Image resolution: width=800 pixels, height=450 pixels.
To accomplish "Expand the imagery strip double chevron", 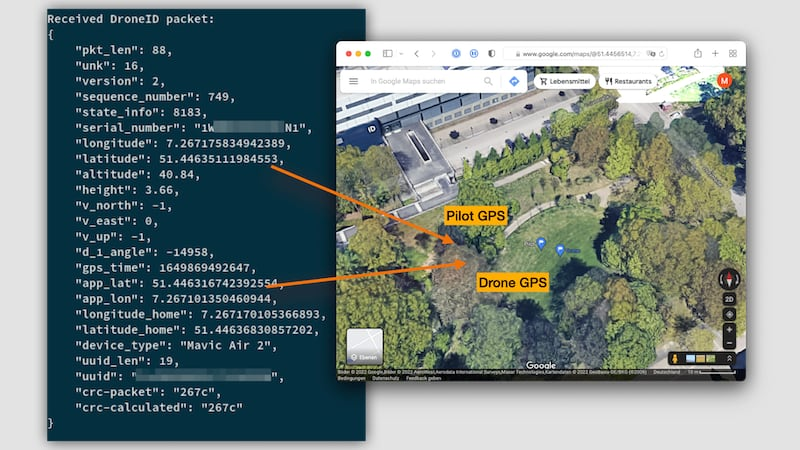I will point(729,359).
